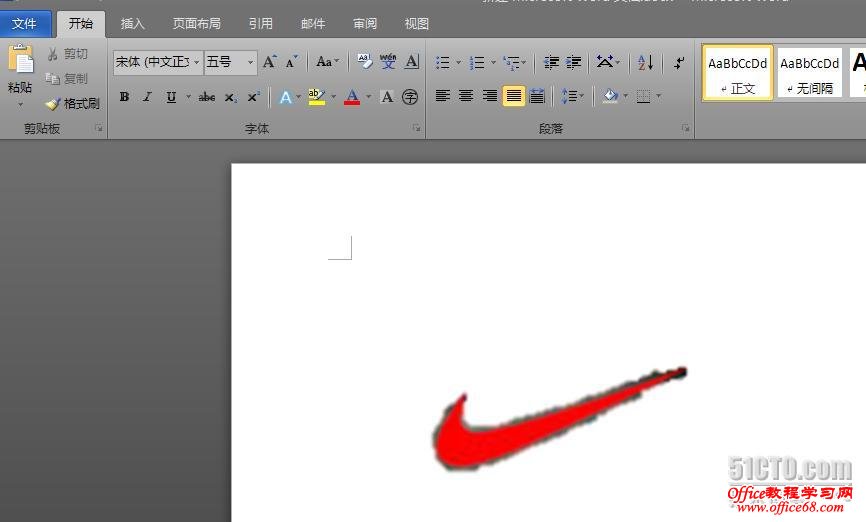Switch to 插入 Insert tab

133,24
